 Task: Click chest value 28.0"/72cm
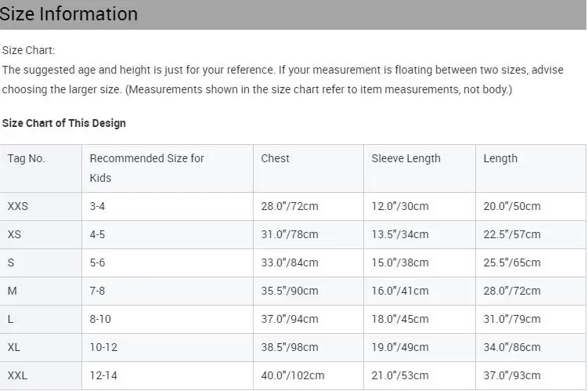click(x=290, y=207)
